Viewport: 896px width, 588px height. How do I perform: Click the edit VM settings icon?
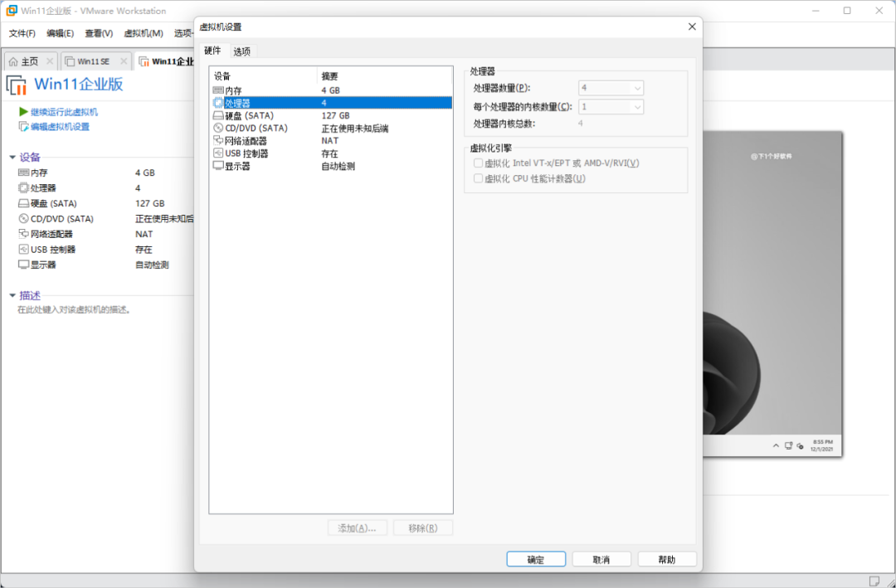click(x=23, y=127)
